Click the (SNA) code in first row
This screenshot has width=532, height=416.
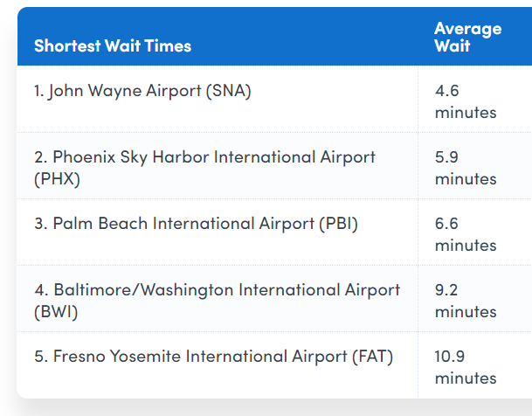(229, 91)
